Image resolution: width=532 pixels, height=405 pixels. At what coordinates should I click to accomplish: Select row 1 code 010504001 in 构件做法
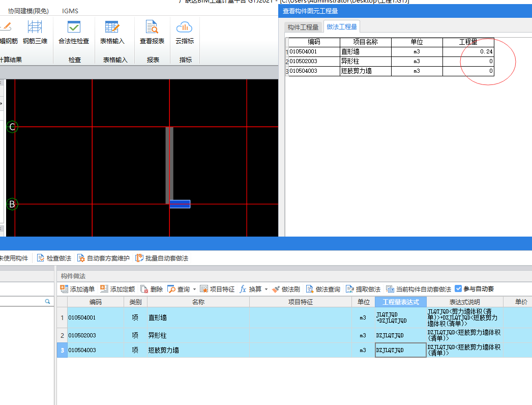click(x=96, y=318)
